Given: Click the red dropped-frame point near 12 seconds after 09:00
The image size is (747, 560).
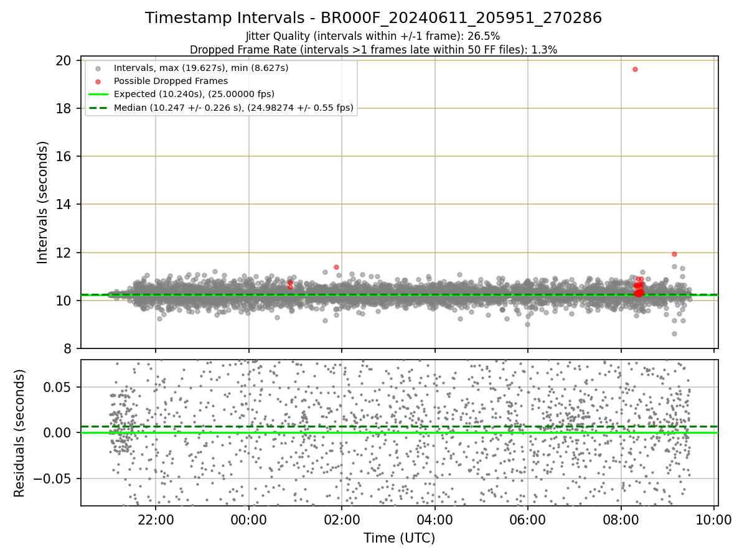Looking at the screenshot, I should [674, 254].
